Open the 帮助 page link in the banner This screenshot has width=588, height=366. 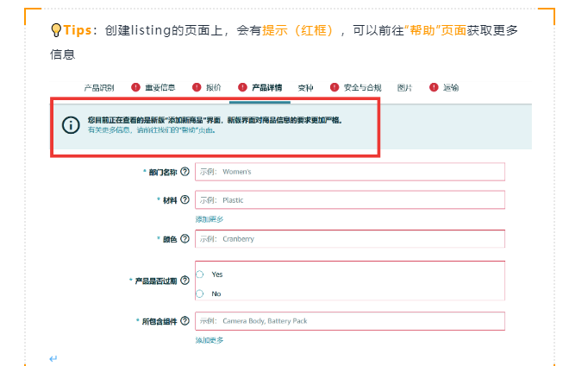(188, 130)
